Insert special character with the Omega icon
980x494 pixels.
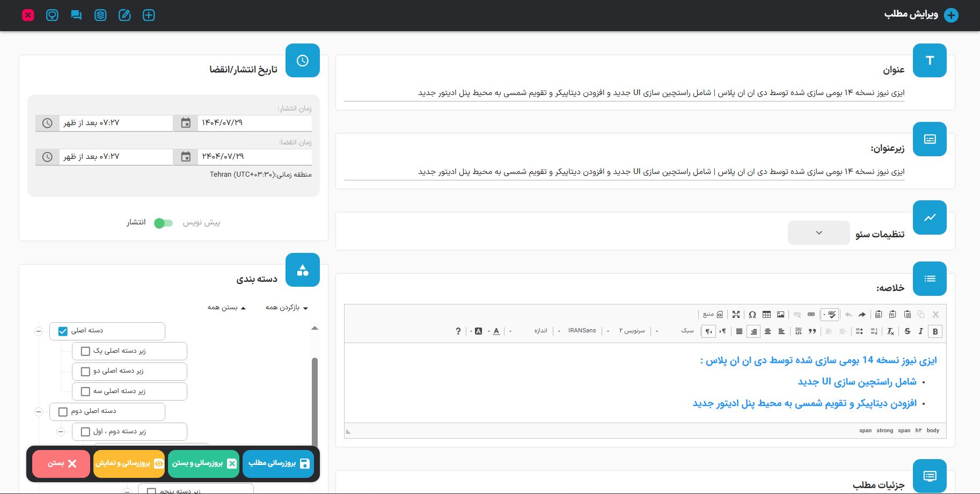pyautogui.click(x=752, y=315)
